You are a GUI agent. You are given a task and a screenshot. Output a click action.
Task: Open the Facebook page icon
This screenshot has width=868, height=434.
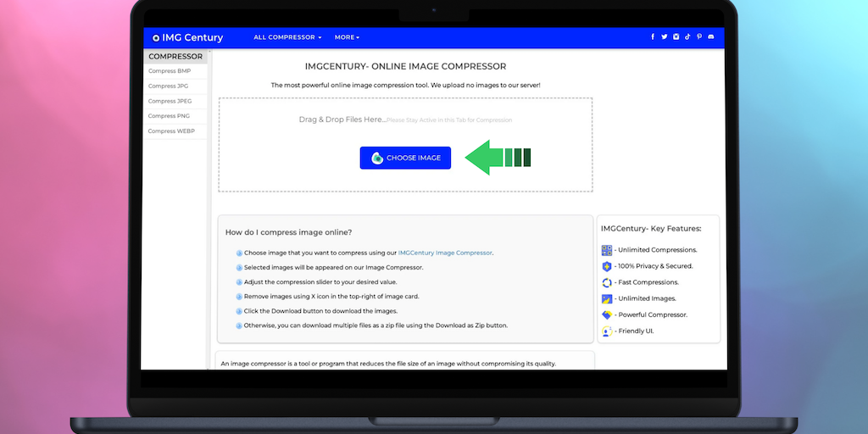tap(653, 37)
